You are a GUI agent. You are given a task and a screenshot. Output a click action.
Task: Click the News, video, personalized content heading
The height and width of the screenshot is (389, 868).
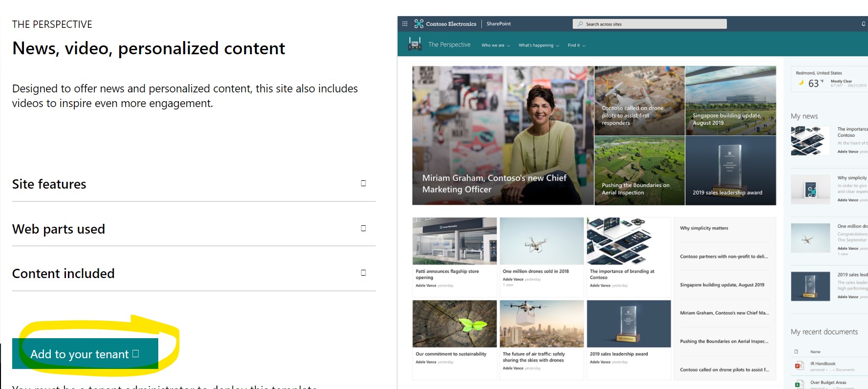148,48
